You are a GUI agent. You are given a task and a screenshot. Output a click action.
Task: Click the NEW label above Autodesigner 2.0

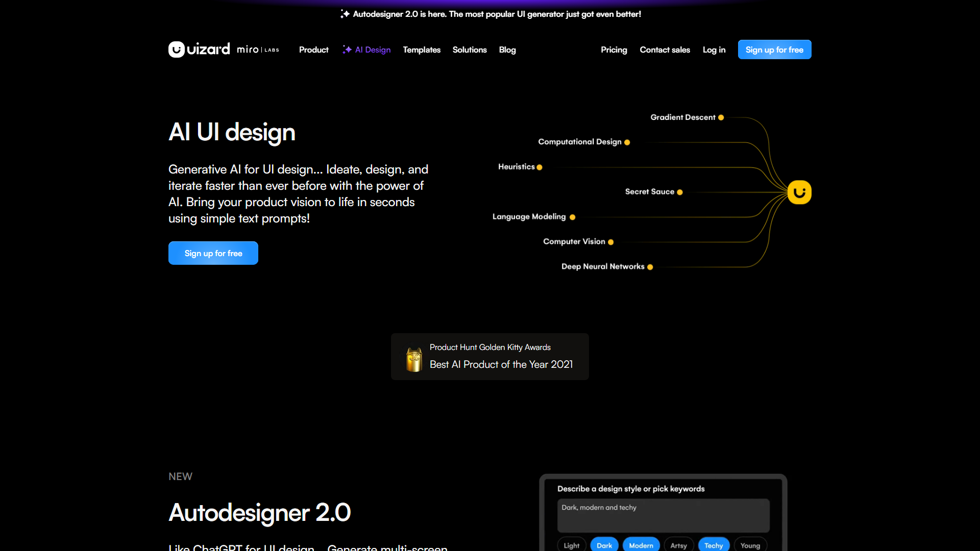click(x=180, y=477)
